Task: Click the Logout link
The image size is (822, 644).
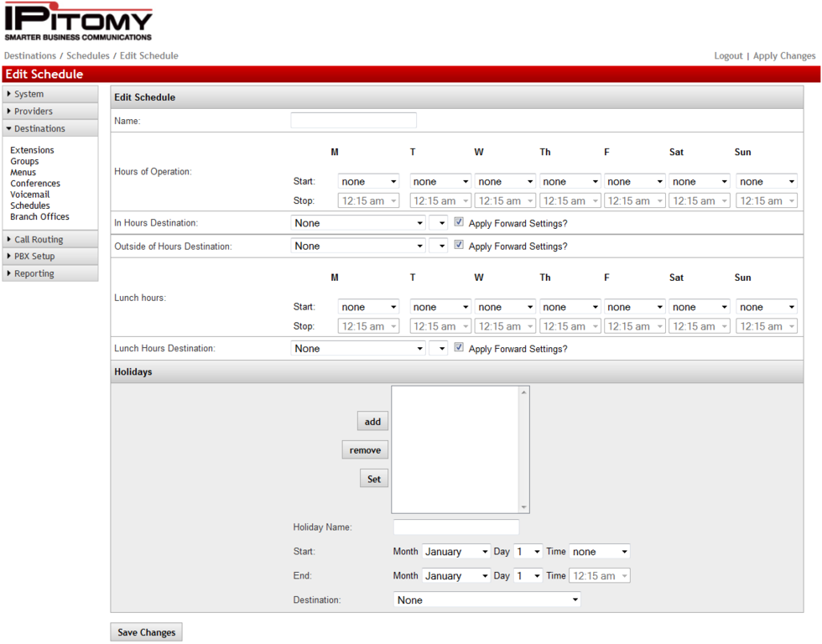Action: 728,56
